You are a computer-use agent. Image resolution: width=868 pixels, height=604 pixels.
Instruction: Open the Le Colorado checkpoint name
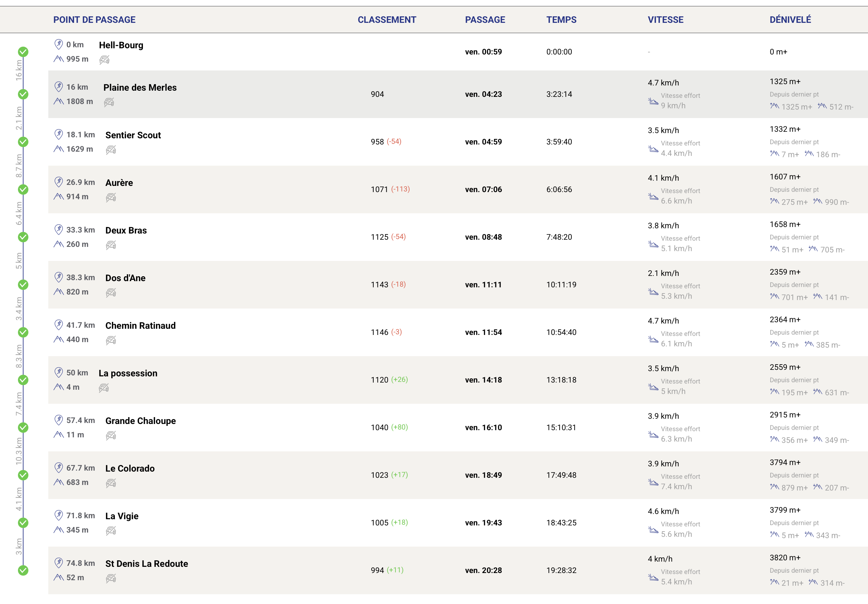(x=130, y=468)
